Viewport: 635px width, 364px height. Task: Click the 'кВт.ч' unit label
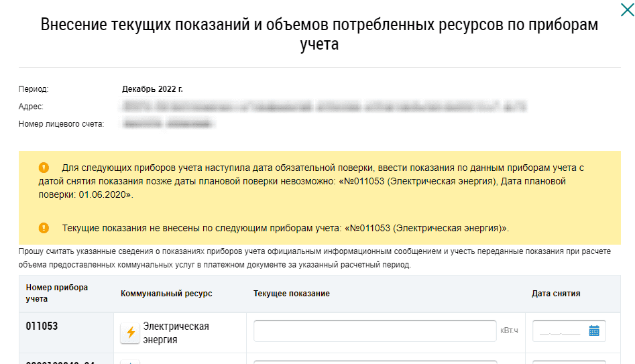(x=510, y=331)
